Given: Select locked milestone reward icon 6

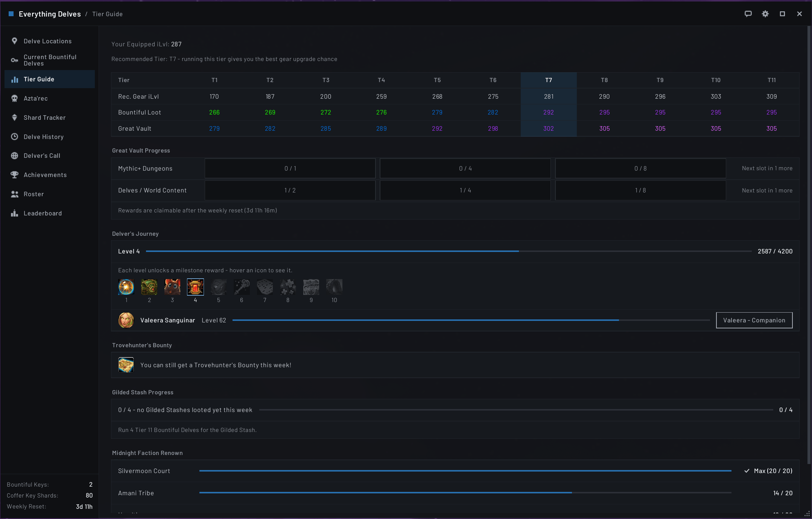Looking at the screenshot, I should tap(242, 287).
